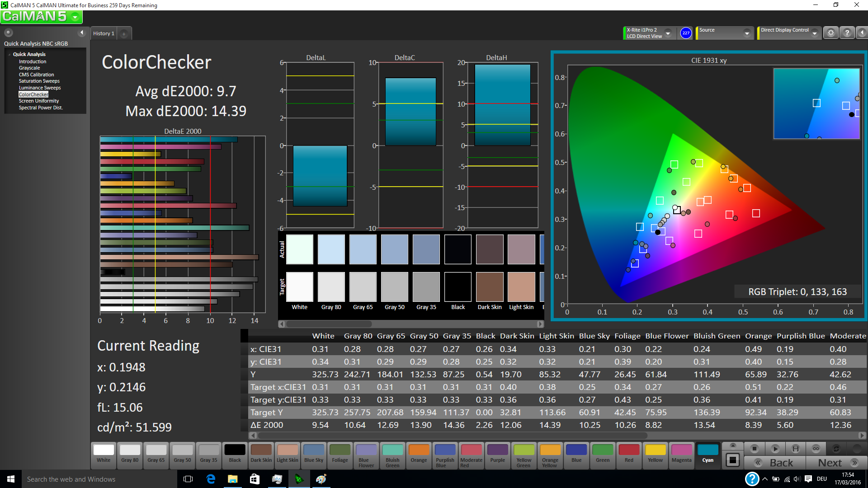Expand the up arrow above pattern window button
Image resolution: width=868 pixels, height=488 pixels.
pos(733,446)
